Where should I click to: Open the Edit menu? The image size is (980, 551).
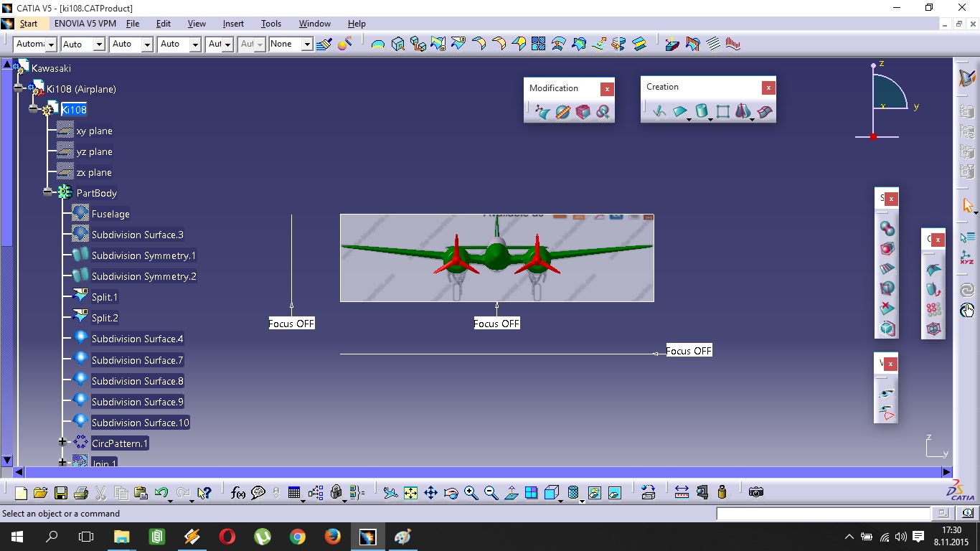click(164, 24)
